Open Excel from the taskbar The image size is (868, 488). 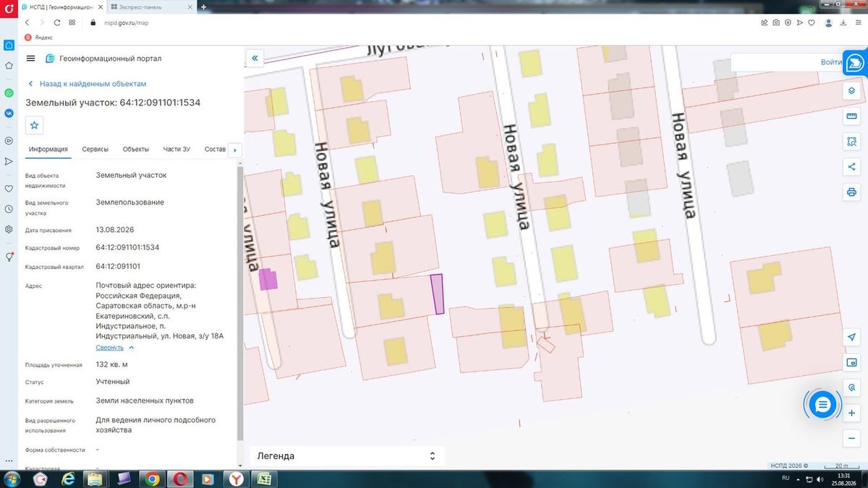265,479
